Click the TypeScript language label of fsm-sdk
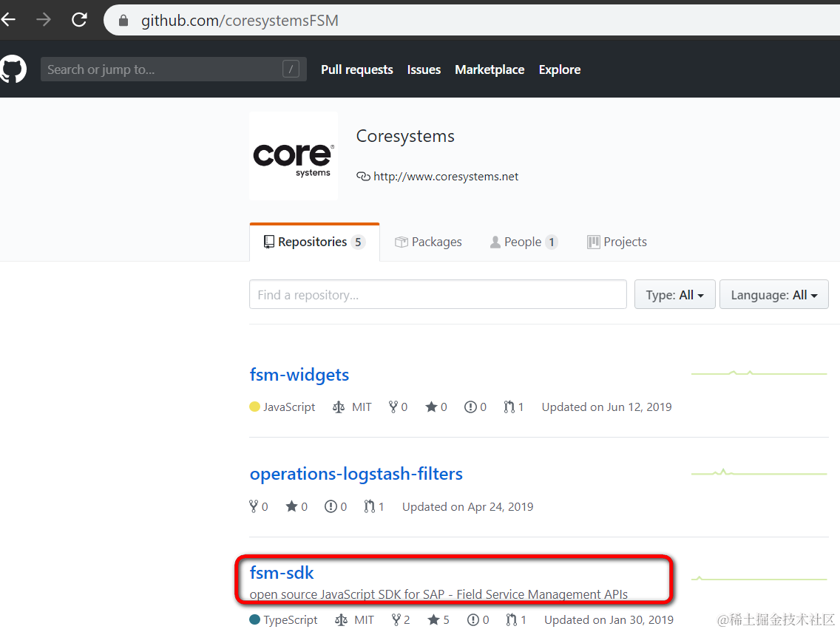840x632 pixels. coord(291,619)
